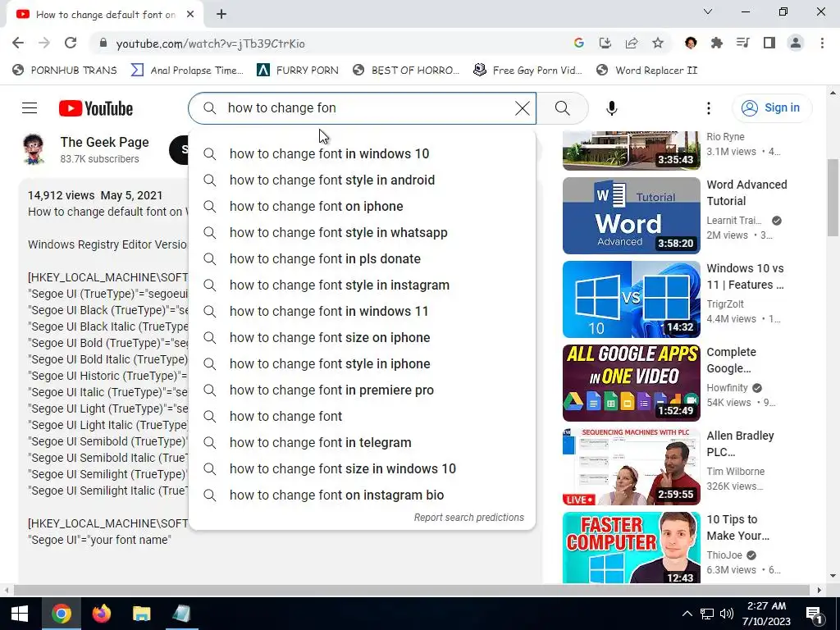840x630 pixels.
Task: Select suggestion 'how to change font size in windows 10'
Action: (x=362, y=468)
